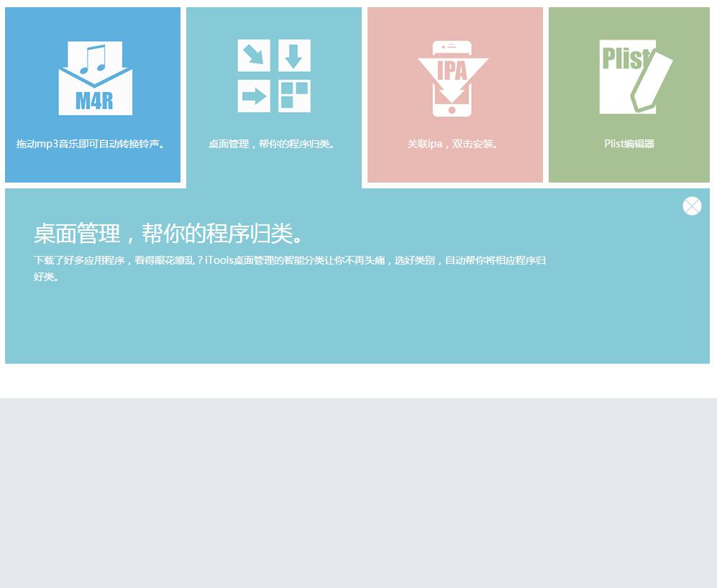The image size is (717, 588).
Task: Click the Plist编辑器 label
Action: [629, 144]
